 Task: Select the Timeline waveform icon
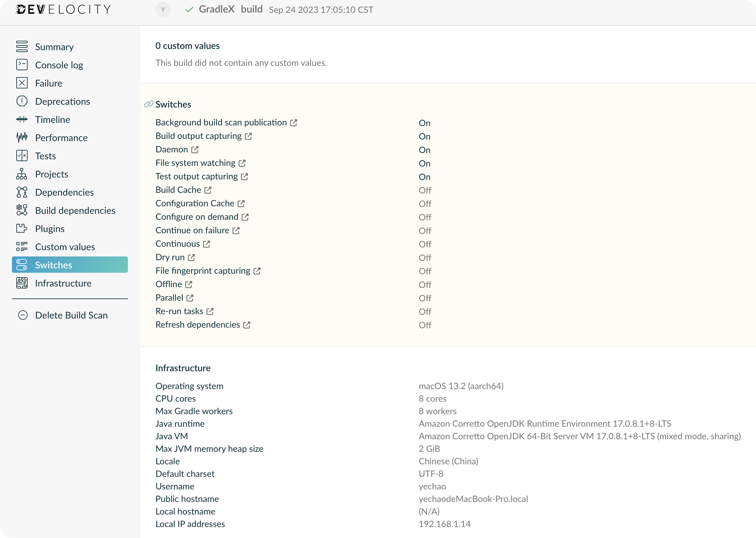22,119
